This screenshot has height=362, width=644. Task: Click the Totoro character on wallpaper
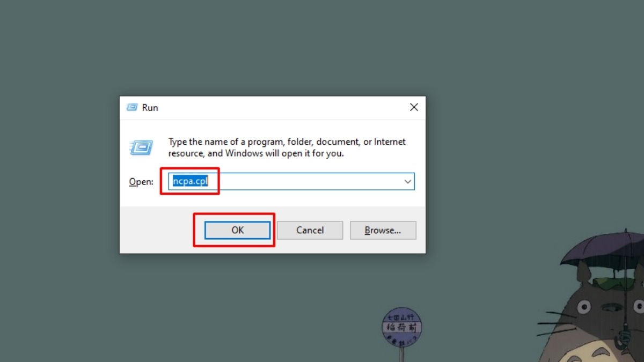point(596,311)
